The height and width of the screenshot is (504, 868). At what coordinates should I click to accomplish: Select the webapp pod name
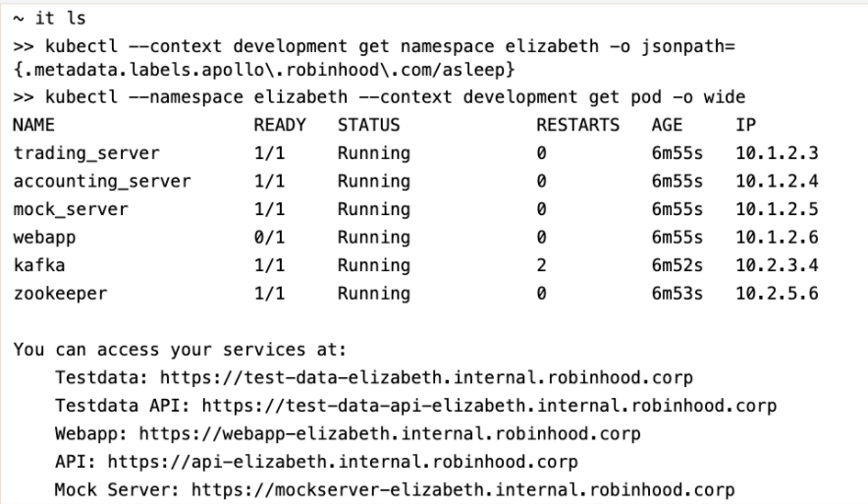tap(44, 238)
